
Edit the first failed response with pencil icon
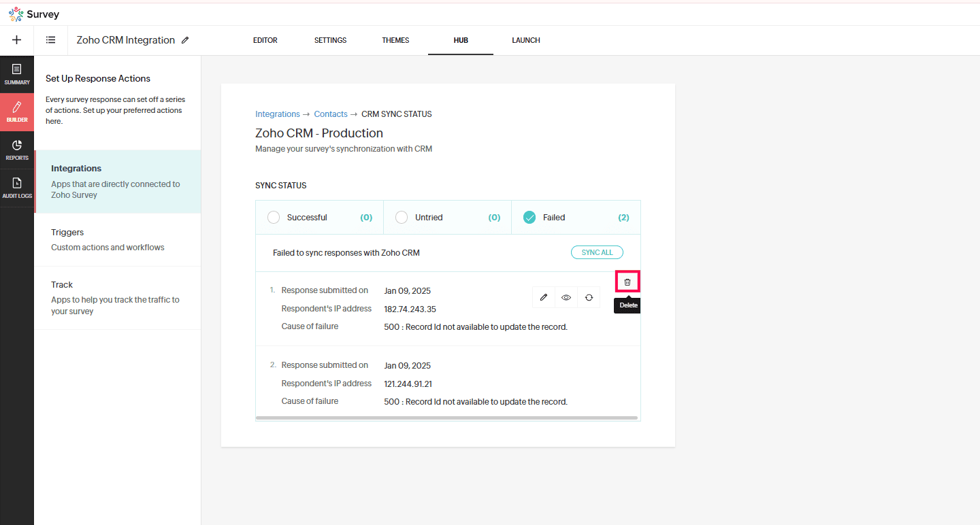click(x=543, y=297)
